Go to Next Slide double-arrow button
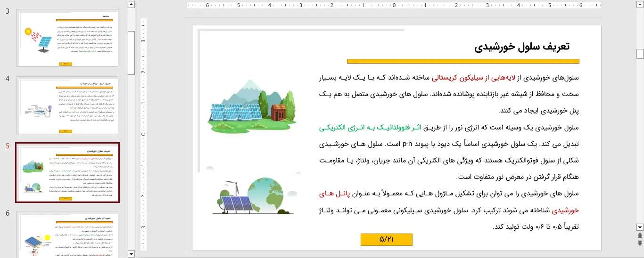 tap(640, 243)
